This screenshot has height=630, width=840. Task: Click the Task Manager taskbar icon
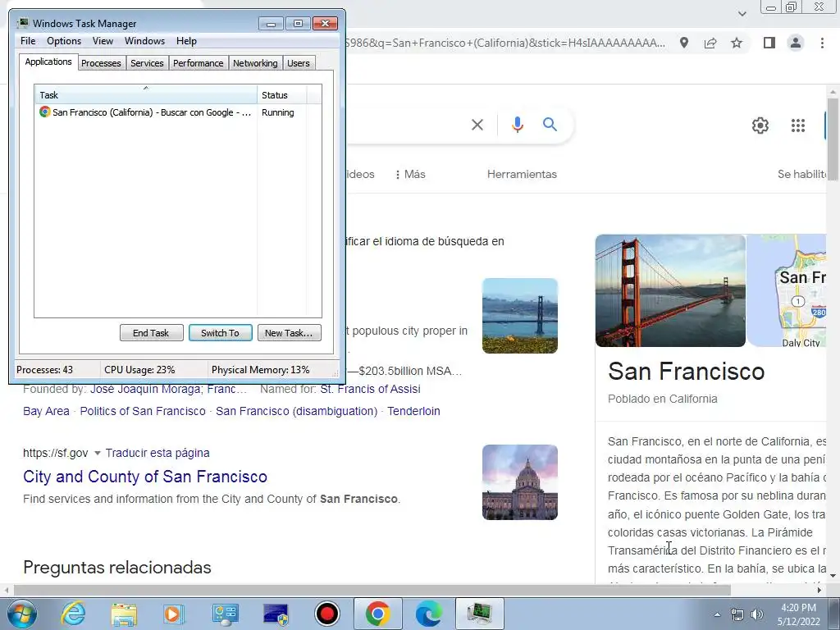(479, 614)
